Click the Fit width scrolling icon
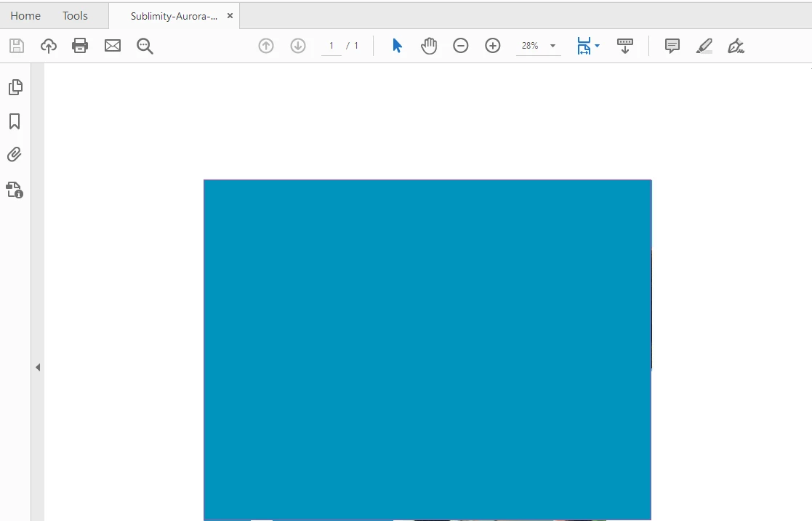This screenshot has width=812, height=521. (584, 46)
